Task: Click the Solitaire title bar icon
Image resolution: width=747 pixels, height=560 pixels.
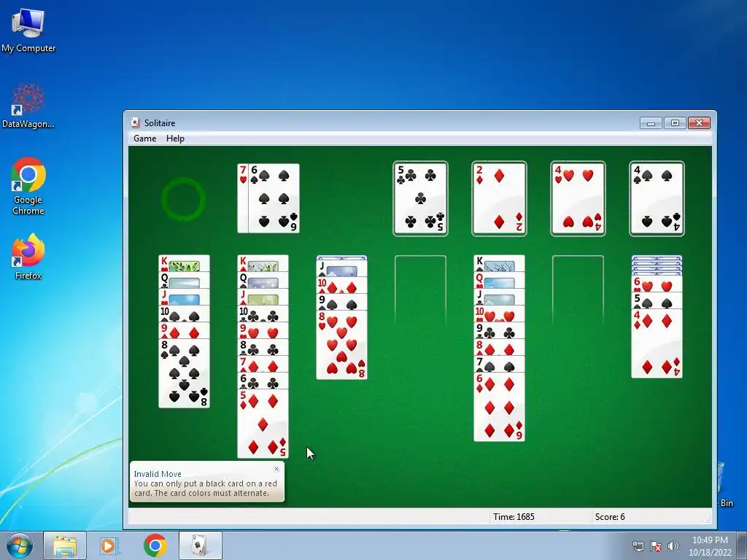Action: pyautogui.click(x=136, y=122)
